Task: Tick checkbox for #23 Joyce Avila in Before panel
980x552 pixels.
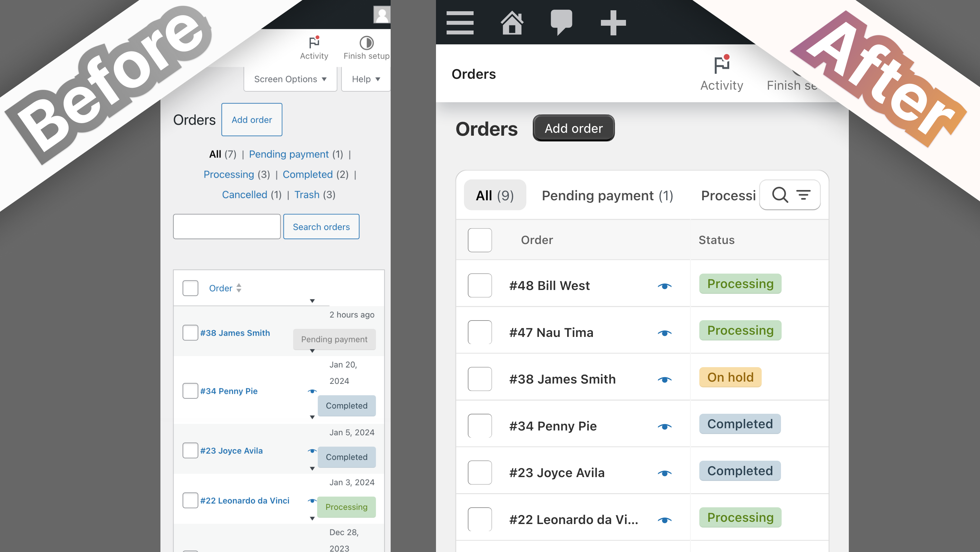Action: tap(190, 450)
